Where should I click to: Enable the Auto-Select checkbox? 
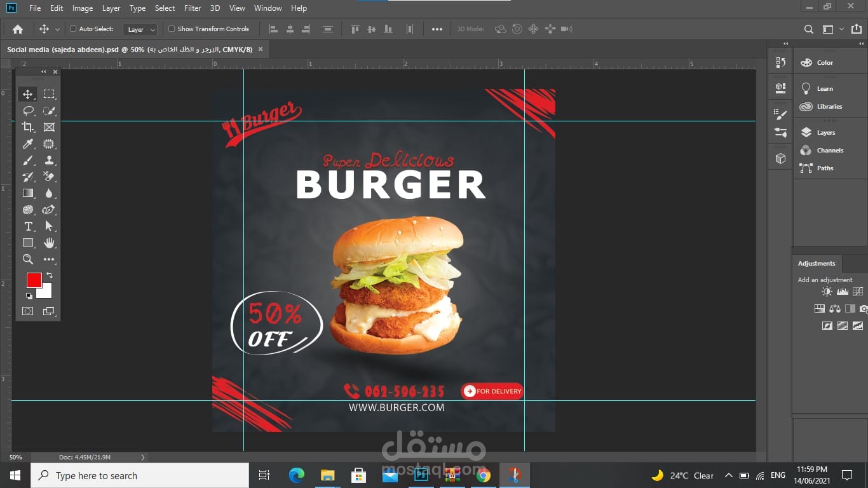coord(73,29)
